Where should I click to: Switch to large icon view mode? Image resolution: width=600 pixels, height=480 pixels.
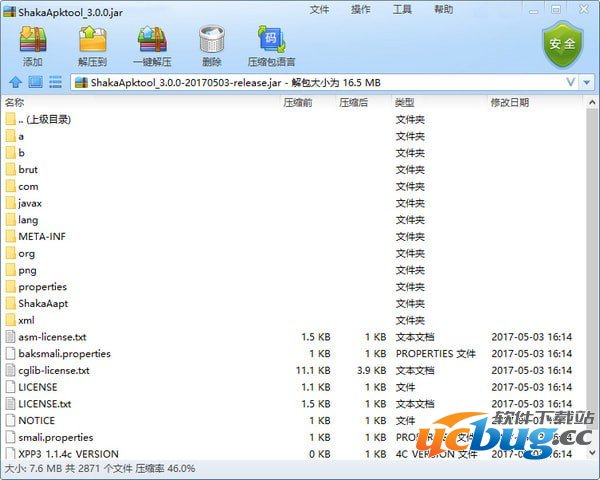click(x=35, y=82)
